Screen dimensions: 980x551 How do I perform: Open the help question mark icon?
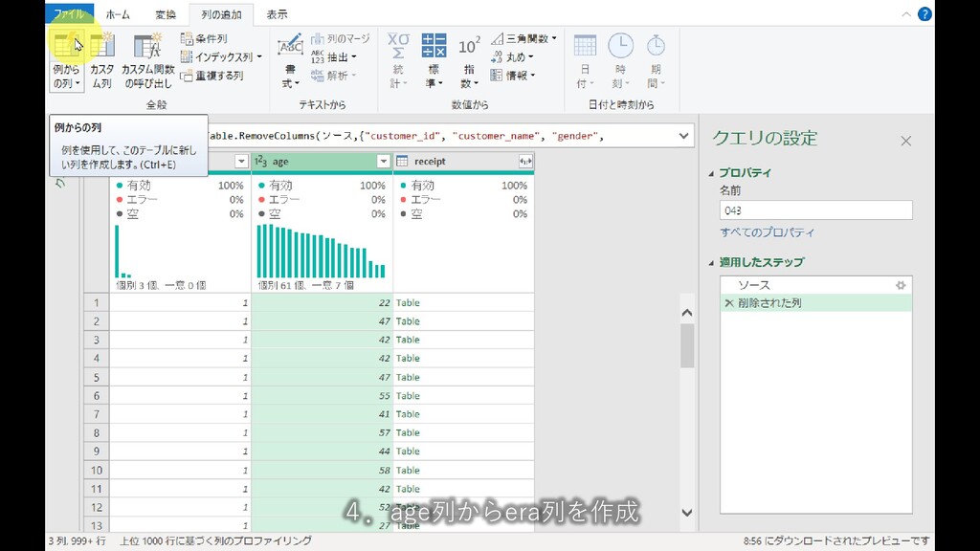tap(924, 14)
